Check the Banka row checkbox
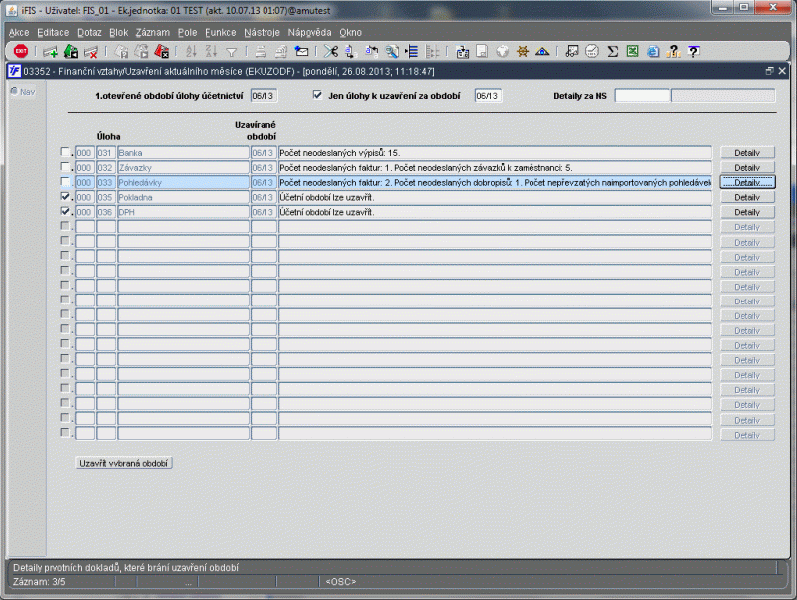 click(65, 152)
